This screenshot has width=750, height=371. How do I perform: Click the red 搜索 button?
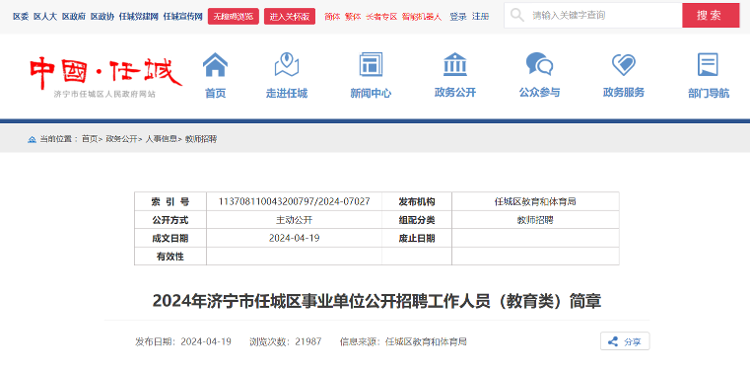[710, 15]
